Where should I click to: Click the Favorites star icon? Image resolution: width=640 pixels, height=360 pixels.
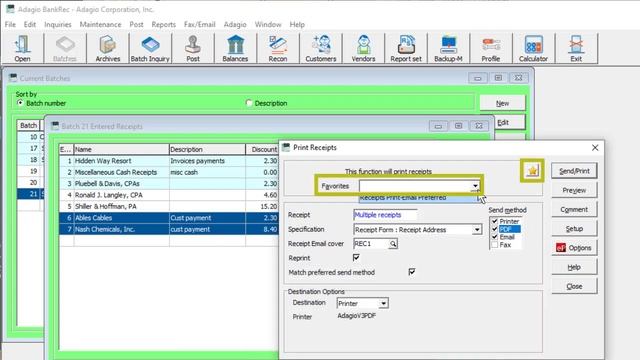click(x=532, y=171)
